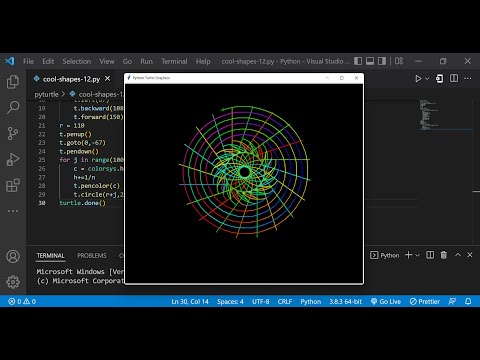This screenshot has height=360, width=480.
Task: Run Python file with play button
Action: point(418,79)
